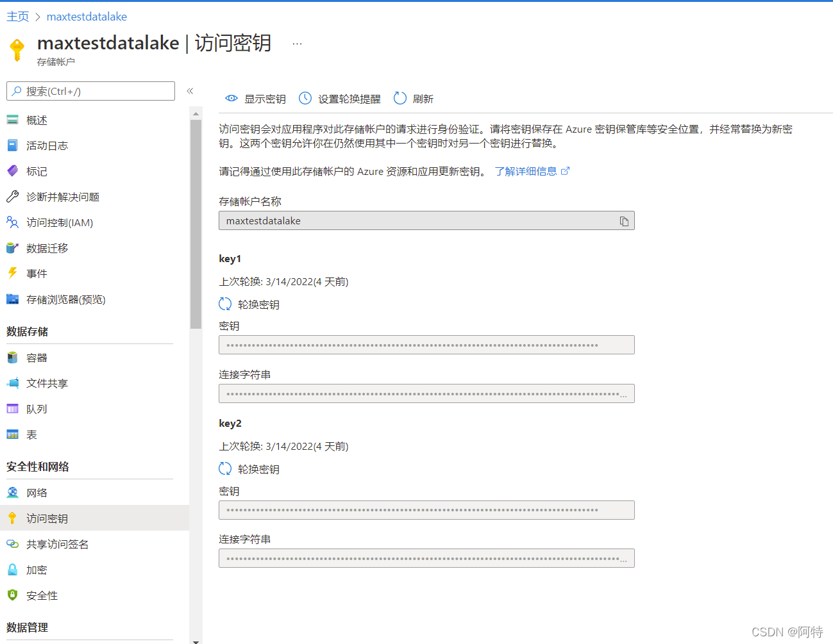Click the key2 轮换密钥 rotate icon
This screenshot has width=833, height=644.
pyautogui.click(x=225, y=469)
